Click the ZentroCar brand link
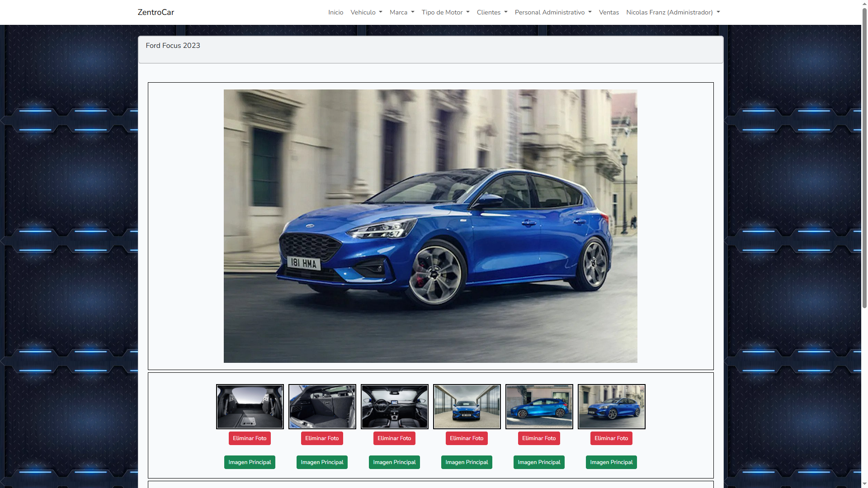The height and width of the screenshot is (488, 868). (x=156, y=12)
